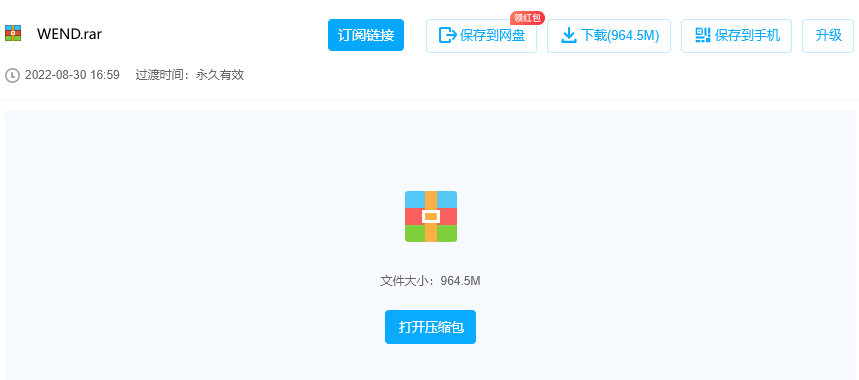This screenshot has width=859, height=380.
Task: Click the WEND.rar file name text
Action: click(x=70, y=34)
